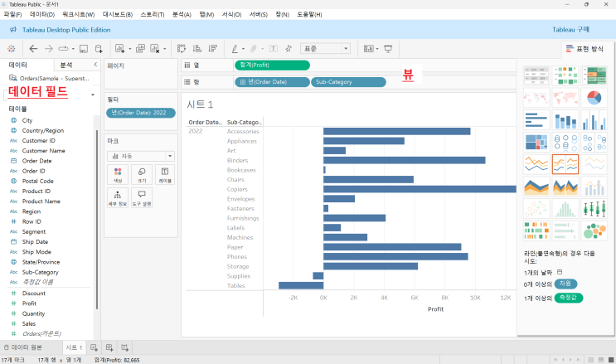Open the Label card in Marks
The width and height of the screenshot is (616, 364).
[165, 174]
